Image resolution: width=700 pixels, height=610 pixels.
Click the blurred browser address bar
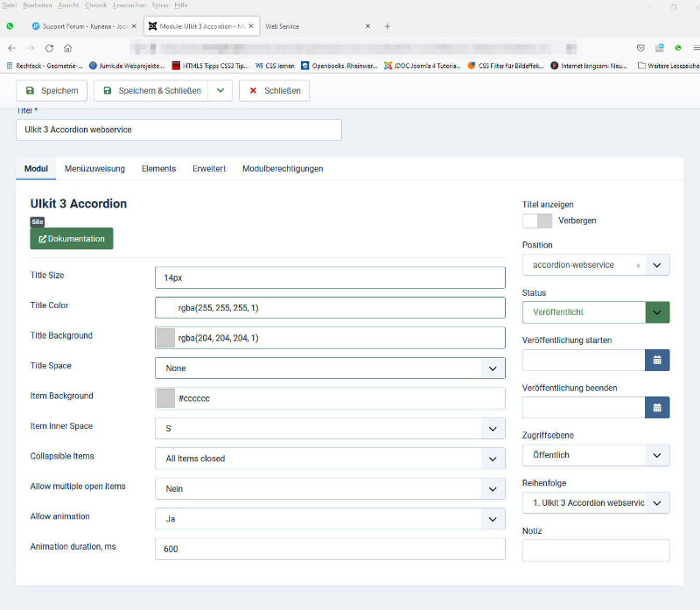coord(353,48)
